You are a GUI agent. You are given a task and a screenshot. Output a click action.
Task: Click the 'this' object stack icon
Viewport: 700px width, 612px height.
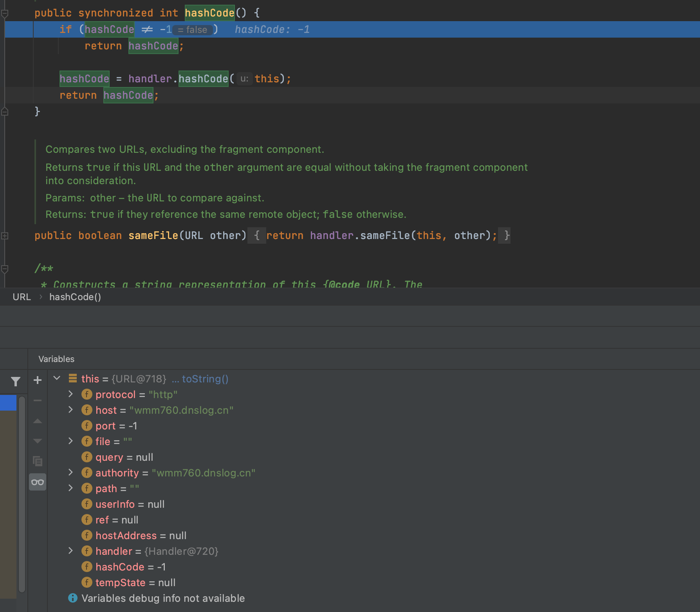click(72, 378)
